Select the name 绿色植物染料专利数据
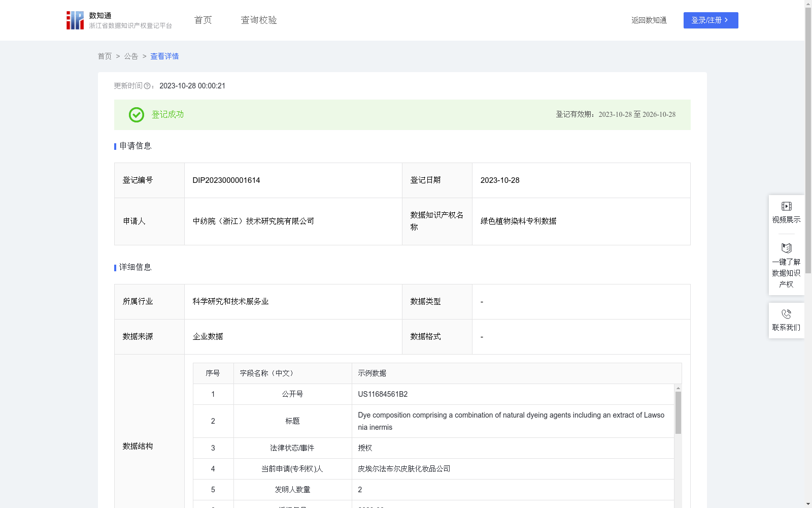The image size is (812, 508). 518,221
